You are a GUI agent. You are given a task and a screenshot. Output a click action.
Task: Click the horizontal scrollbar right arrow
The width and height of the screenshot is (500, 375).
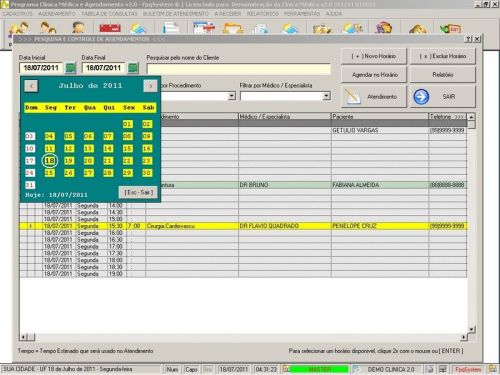464,337
